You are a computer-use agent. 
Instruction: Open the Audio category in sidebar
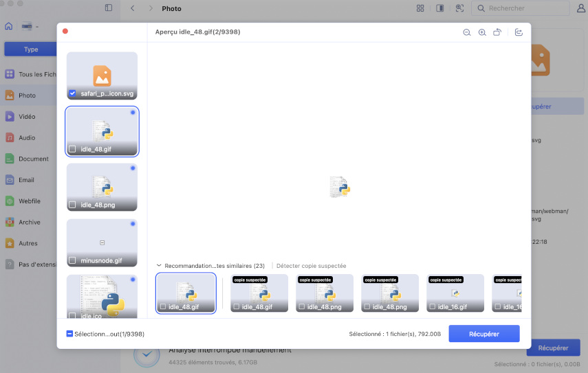pyautogui.click(x=28, y=137)
